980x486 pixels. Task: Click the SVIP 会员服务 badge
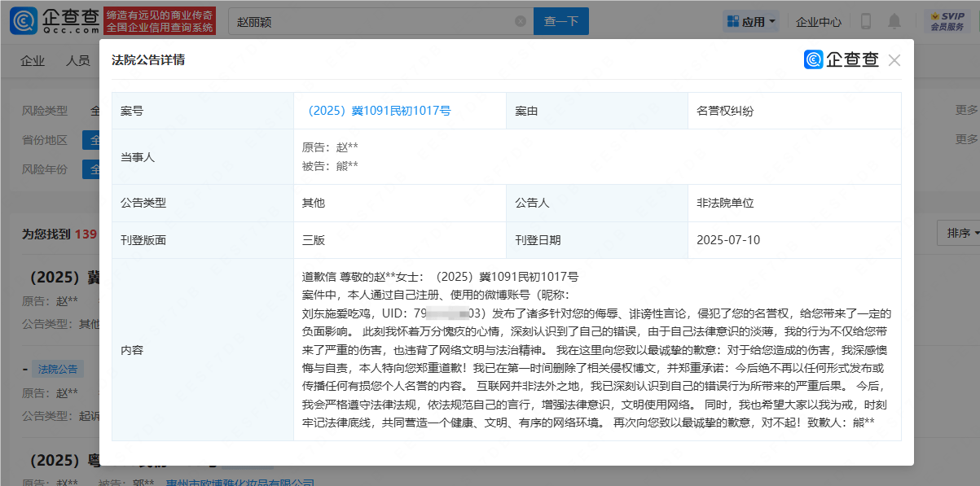(x=947, y=22)
